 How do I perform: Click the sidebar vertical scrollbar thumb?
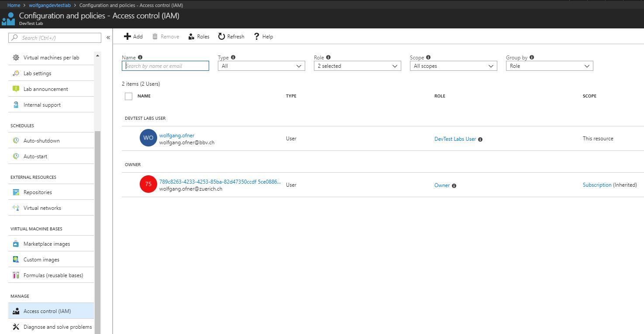(x=97, y=232)
